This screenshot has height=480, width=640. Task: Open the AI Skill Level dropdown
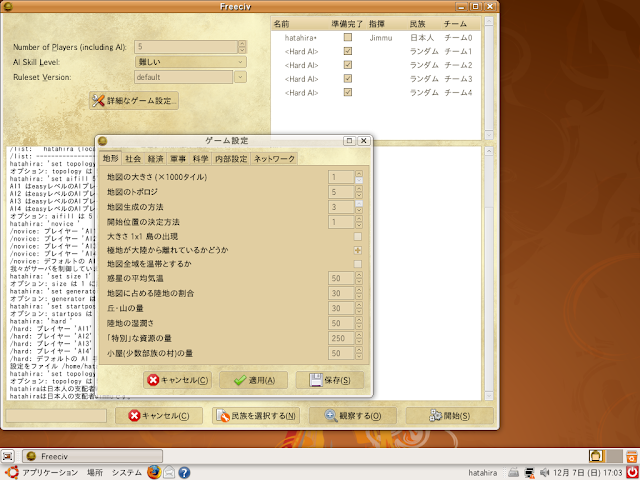[x=191, y=62]
